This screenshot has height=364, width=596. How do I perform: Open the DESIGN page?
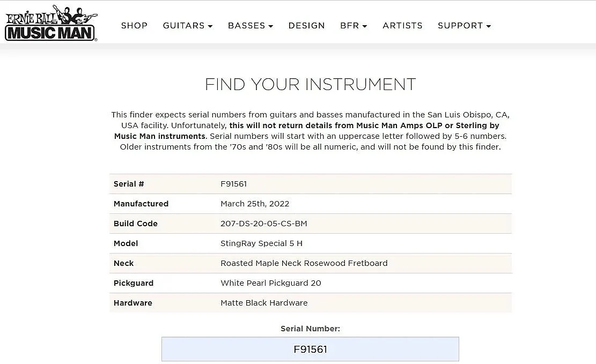pos(307,25)
